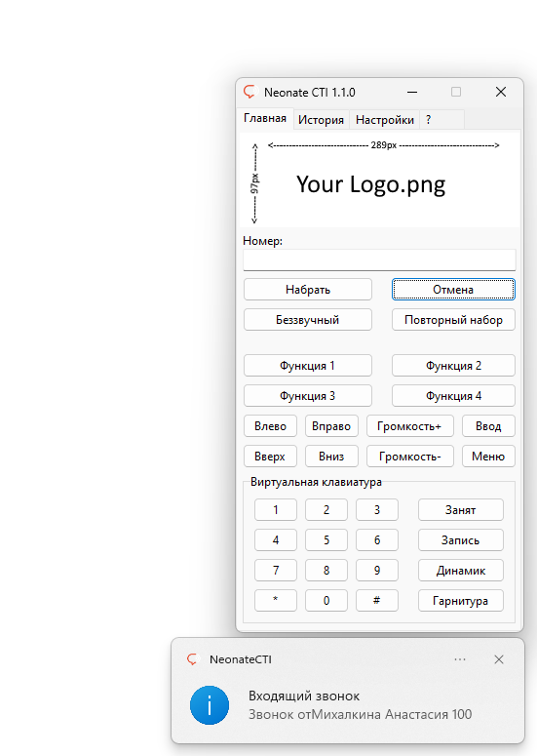Click the Номер input field
The image size is (537, 756).
coord(379,259)
